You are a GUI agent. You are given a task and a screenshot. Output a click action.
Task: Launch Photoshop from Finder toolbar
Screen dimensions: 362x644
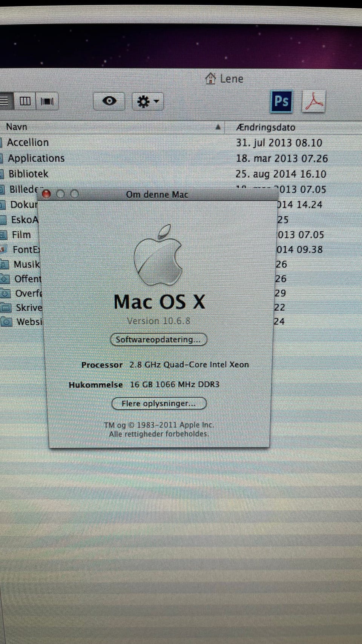[281, 101]
